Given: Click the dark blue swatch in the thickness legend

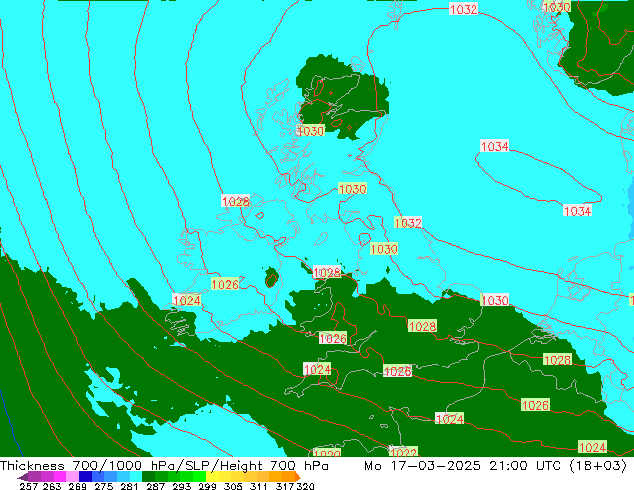Looking at the screenshot, I should tap(85, 477).
